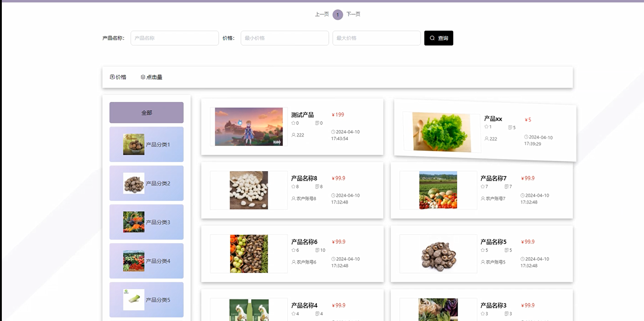Click the user icon on 产品xx
644x321 pixels.
pyautogui.click(x=486, y=139)
